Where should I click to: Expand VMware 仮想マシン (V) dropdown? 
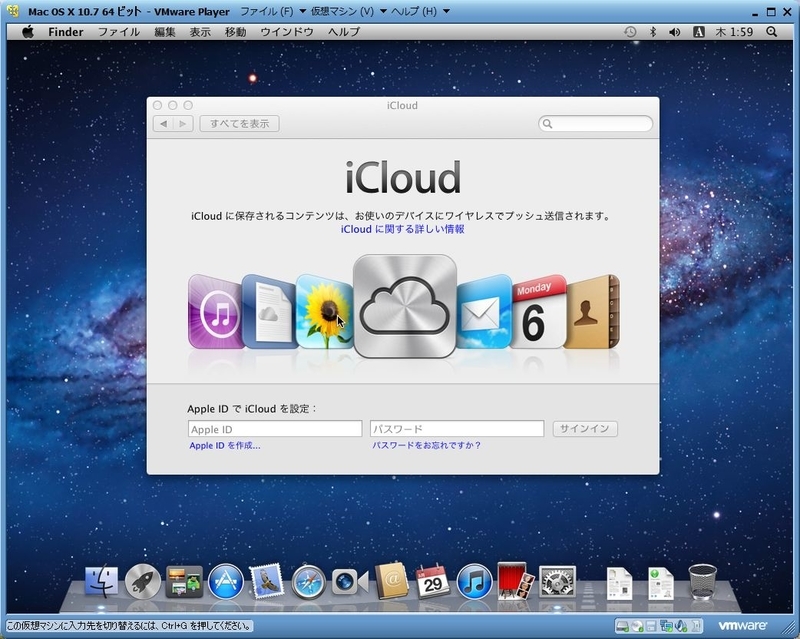pos(349,11)
